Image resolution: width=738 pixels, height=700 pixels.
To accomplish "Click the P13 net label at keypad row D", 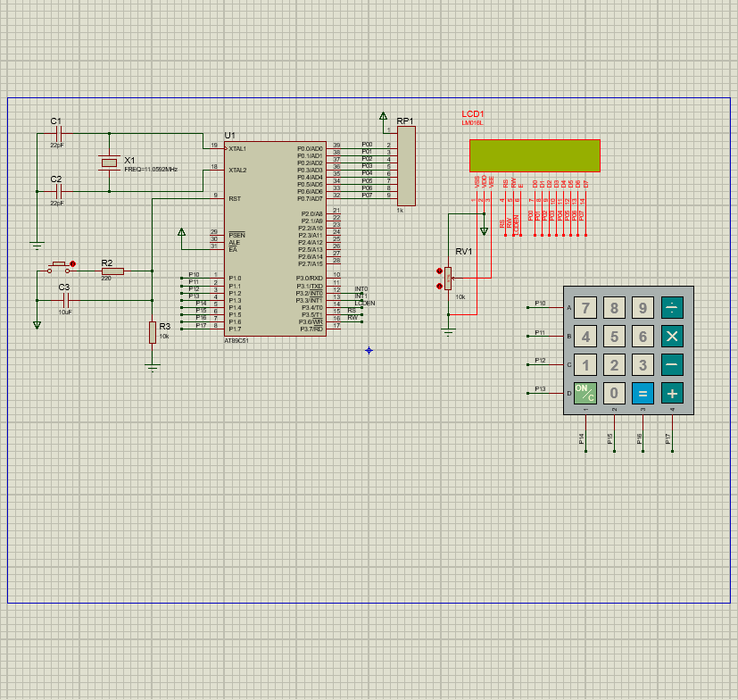I will pyautogui.click(x=540, y=388).
